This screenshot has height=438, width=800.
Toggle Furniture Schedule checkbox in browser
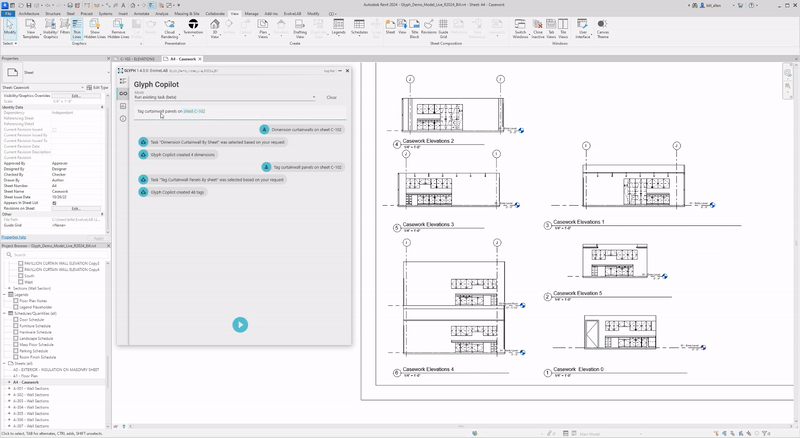pyautogui.click(x=16, y=326)
